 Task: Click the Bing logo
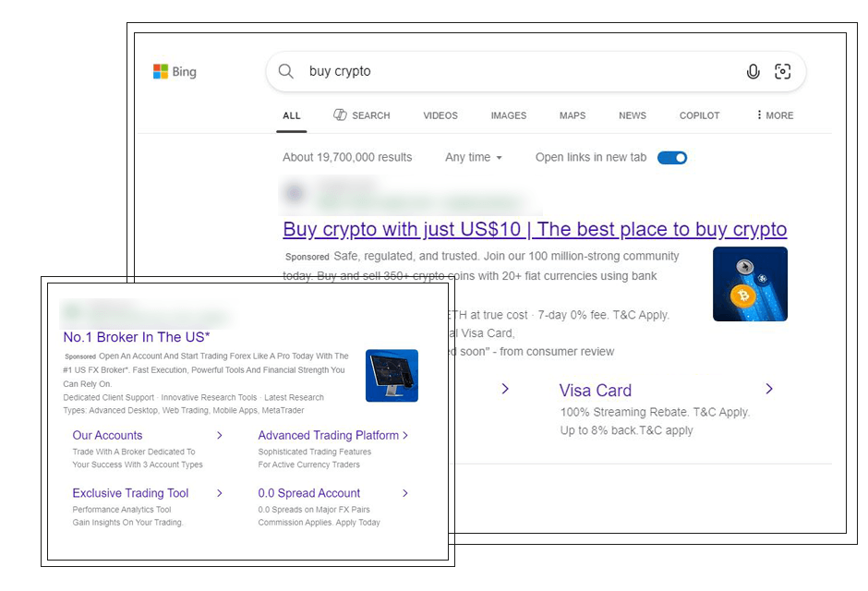tap(175, 71)
